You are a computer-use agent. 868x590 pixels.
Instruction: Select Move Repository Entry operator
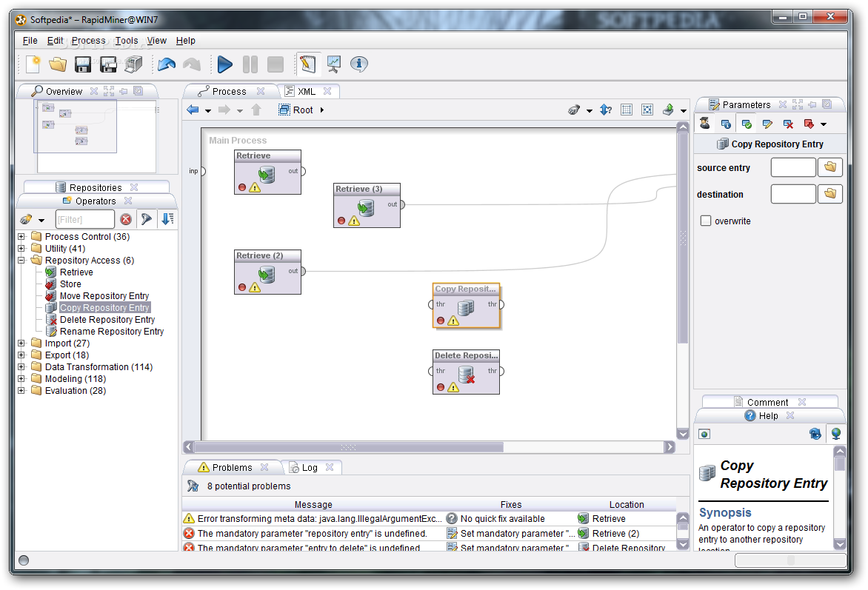tap(104, 296)
